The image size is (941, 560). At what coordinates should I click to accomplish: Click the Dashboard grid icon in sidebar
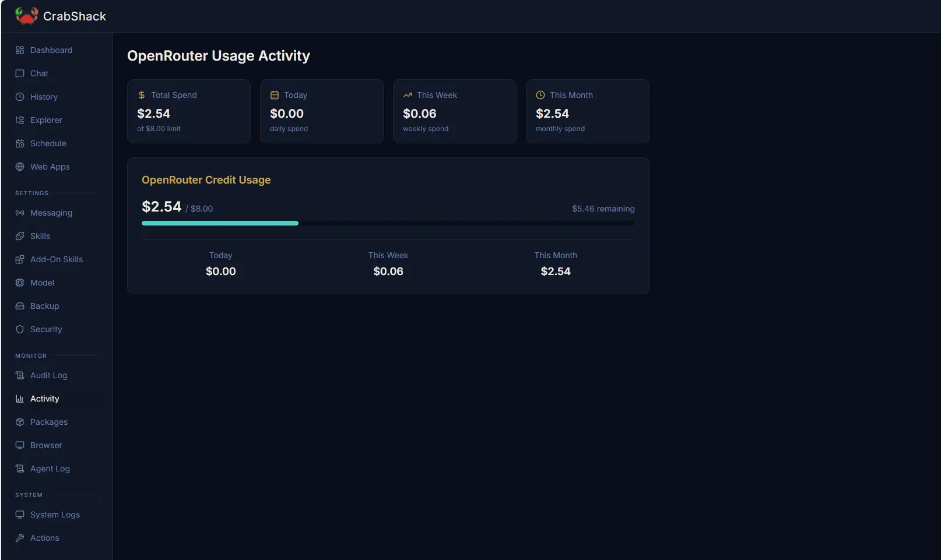20,50
